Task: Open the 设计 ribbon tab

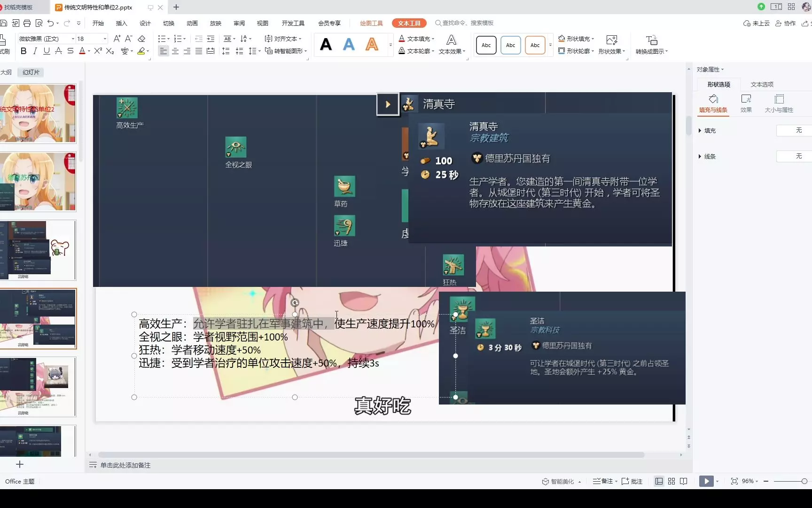Action: point(145,23)
